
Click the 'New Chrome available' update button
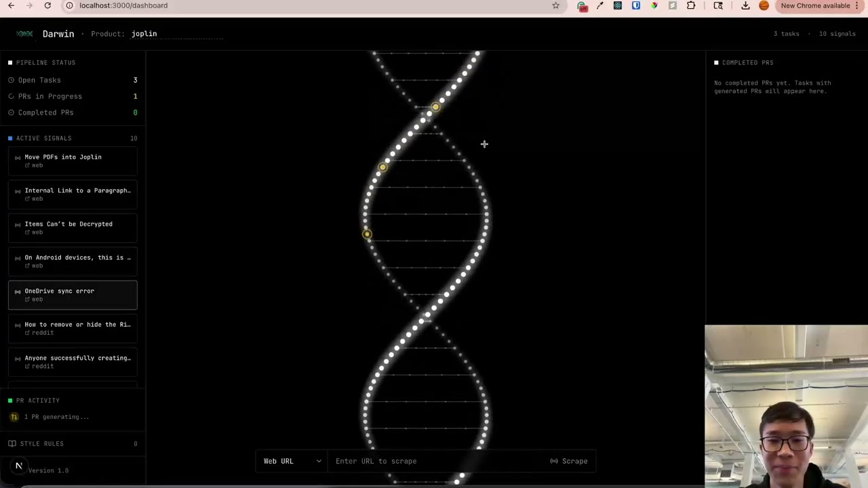point(815,5)
